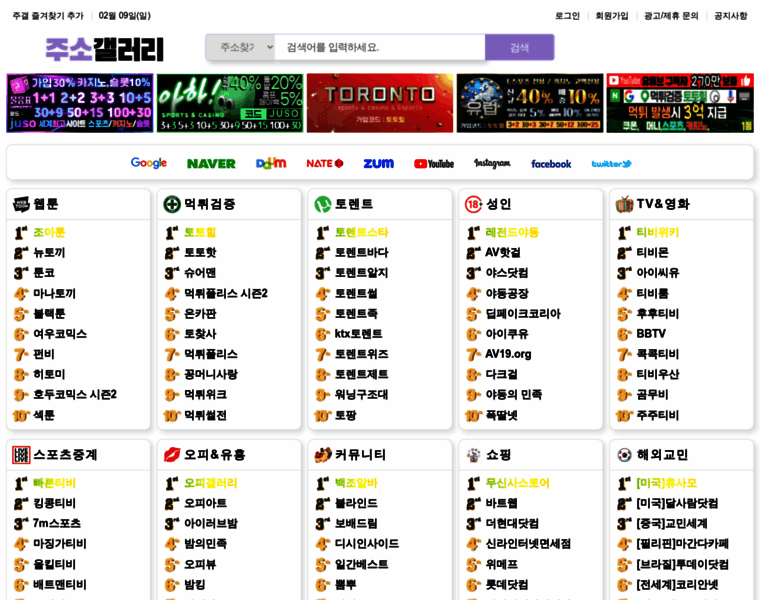Open the TV&영화 category heading

point(663,204)
